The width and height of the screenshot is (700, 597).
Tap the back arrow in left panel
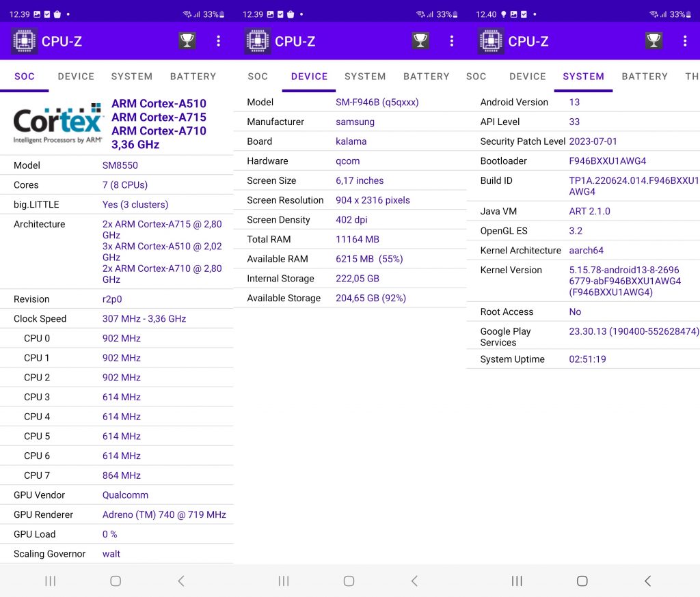[x=180, y=581]
